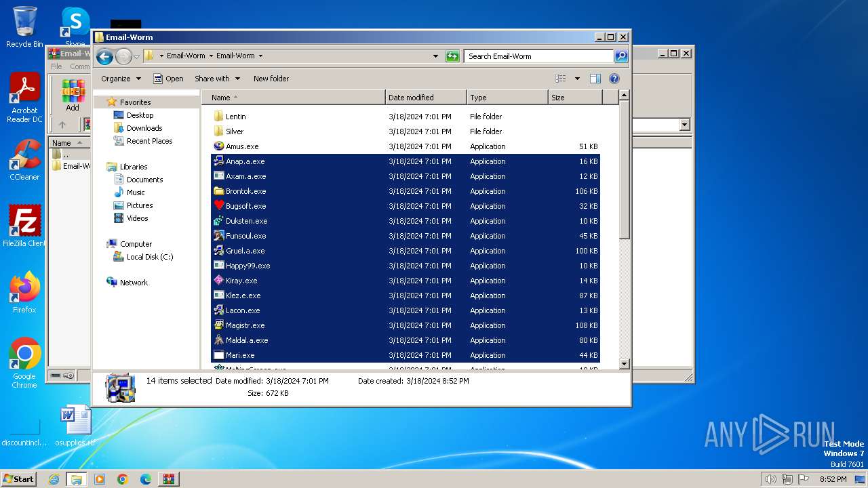Select the Magistr.exe file name
This screenshot has height=488, width=868.
pyautogui.click(x=245, y=325)
